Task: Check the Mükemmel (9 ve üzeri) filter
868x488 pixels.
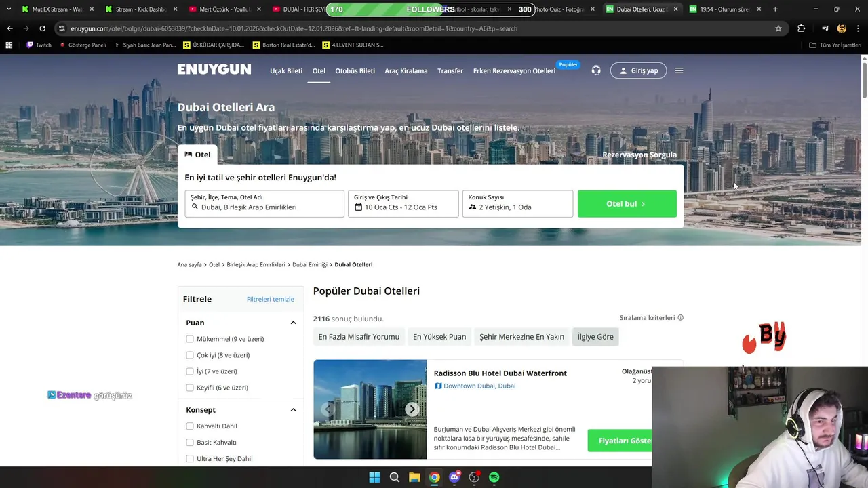Action: click(190, 339)
